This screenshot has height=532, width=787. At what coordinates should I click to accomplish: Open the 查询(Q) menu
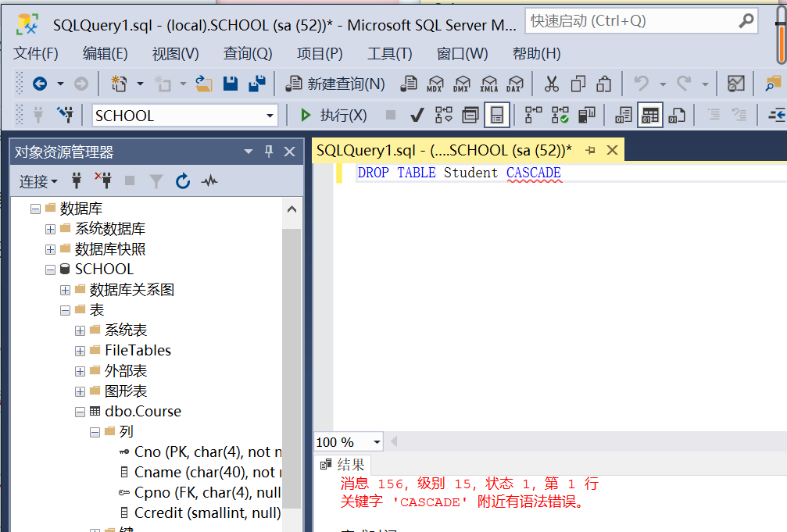248,53
